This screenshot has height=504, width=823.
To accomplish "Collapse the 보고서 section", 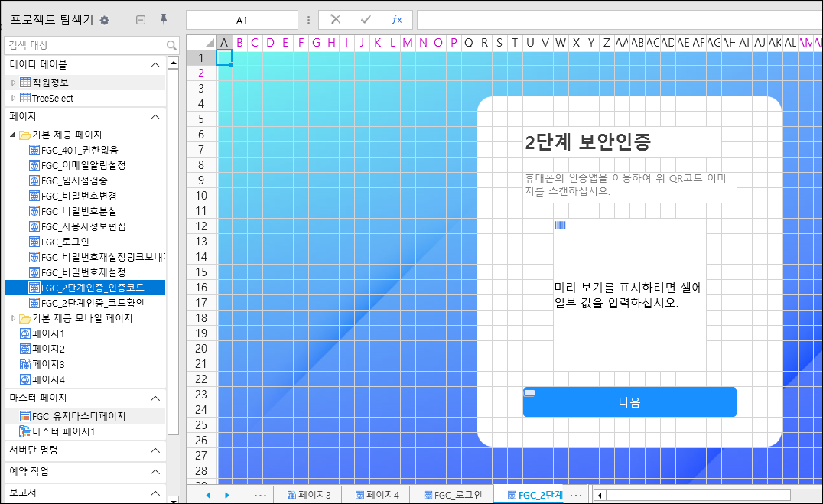I will (x=155, y=493).
